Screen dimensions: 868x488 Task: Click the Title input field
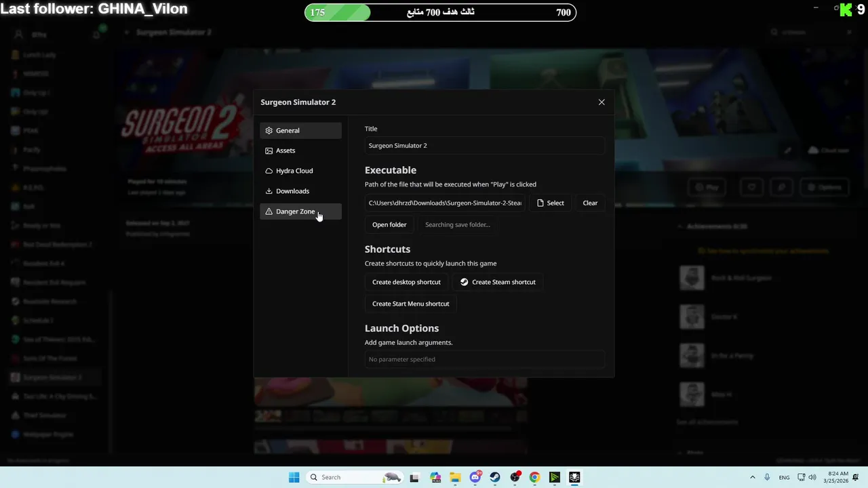pyautogui.click(x=484, y=146)
